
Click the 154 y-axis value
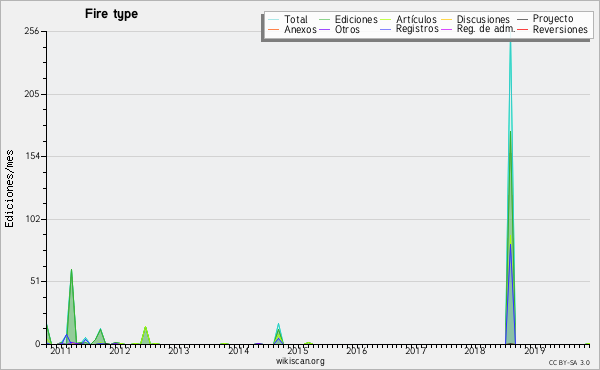(32, 156)
